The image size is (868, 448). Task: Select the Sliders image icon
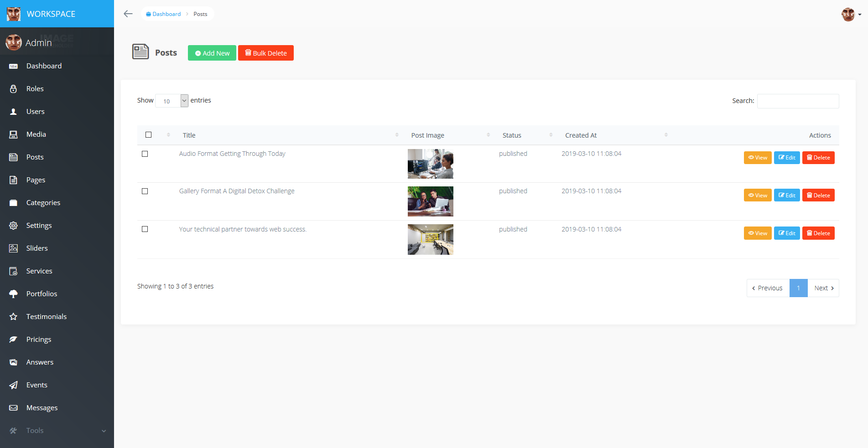(x=13, y=248)
